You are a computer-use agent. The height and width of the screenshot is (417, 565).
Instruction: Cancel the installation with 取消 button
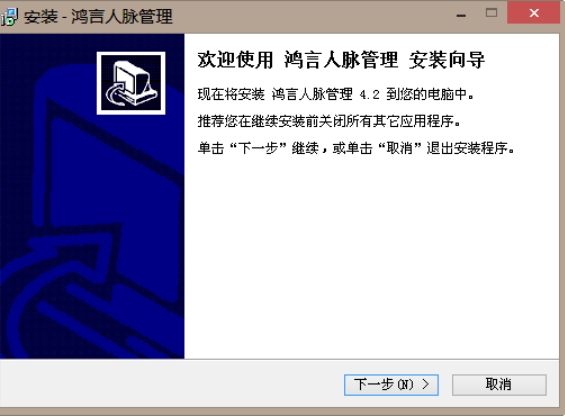(x=499, y=385)
